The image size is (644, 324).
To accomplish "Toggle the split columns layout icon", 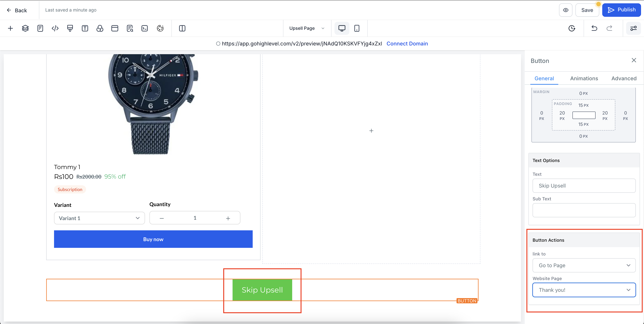I will [x=182, y=28].
